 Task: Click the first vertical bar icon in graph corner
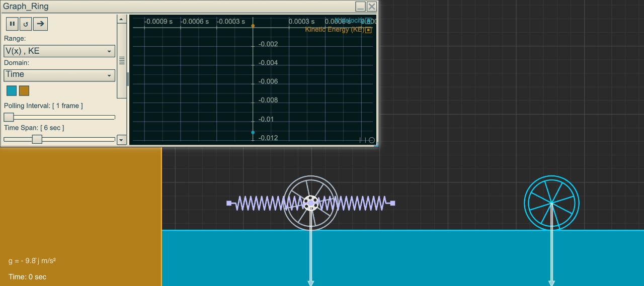[x=360, y=140]
